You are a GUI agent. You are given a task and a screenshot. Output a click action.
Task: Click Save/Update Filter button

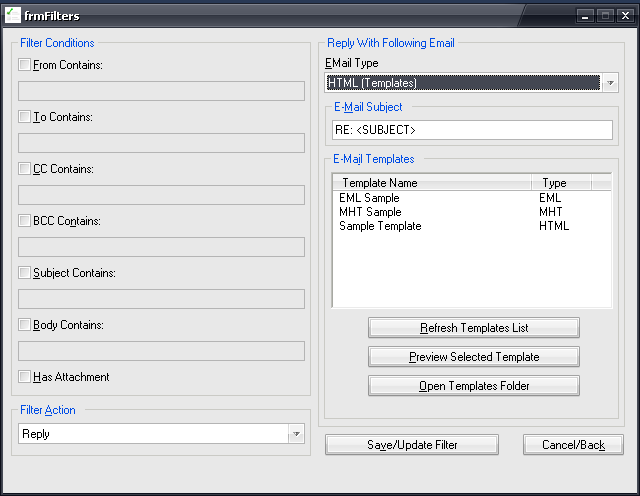click(x=412, y=445)
